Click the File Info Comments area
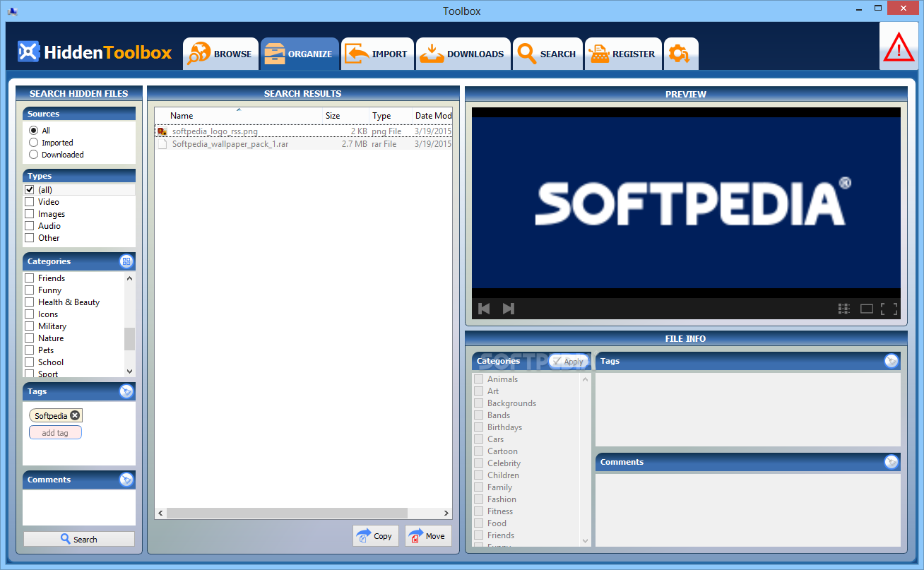Screen dimensions: 924x570 click(x=748, y=509)
